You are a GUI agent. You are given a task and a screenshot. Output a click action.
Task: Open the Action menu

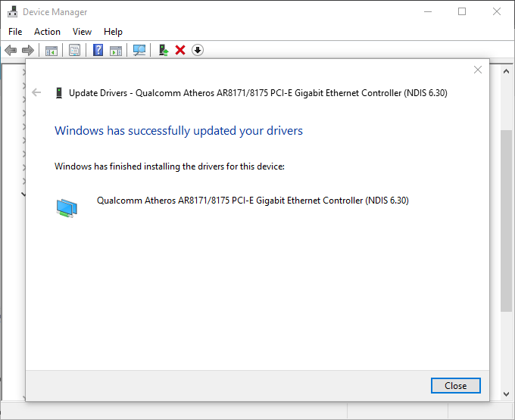pyautogui.click(x=47, y=32)
